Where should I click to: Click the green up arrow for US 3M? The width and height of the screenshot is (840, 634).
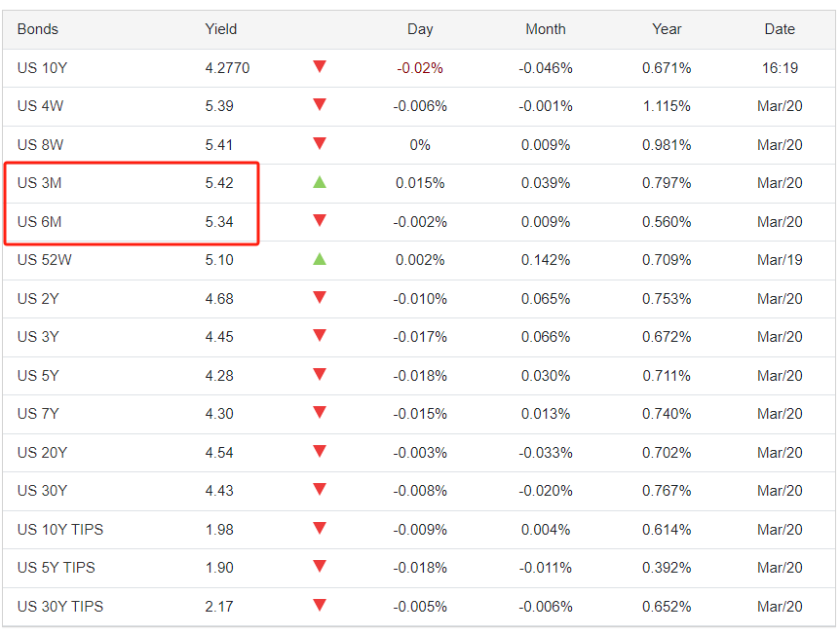click(320, 182)
